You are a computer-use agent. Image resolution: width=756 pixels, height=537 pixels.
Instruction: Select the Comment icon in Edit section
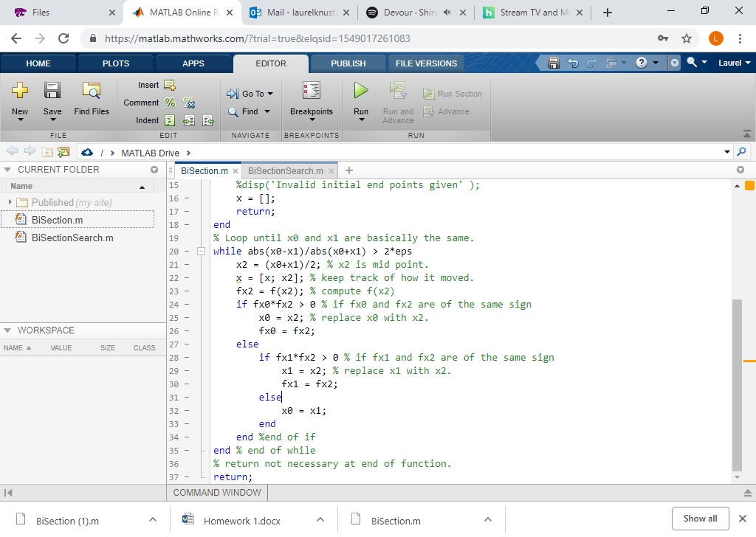pos(169,103)
